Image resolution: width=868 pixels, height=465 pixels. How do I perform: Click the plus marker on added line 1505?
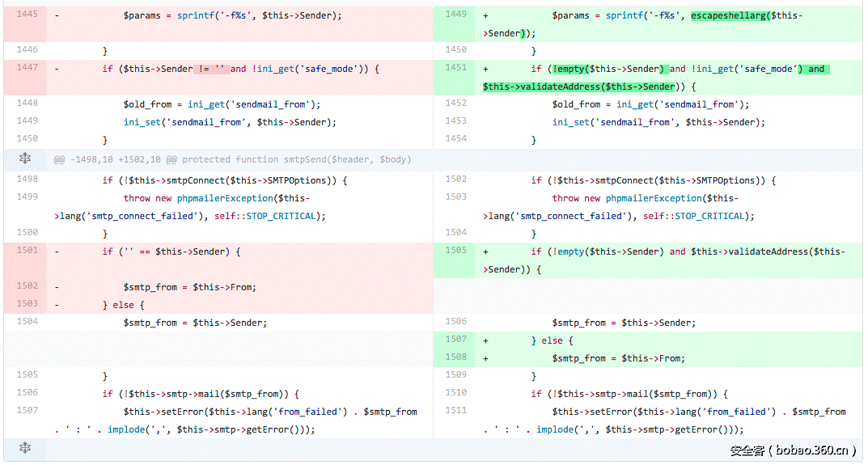coord(485,252)
